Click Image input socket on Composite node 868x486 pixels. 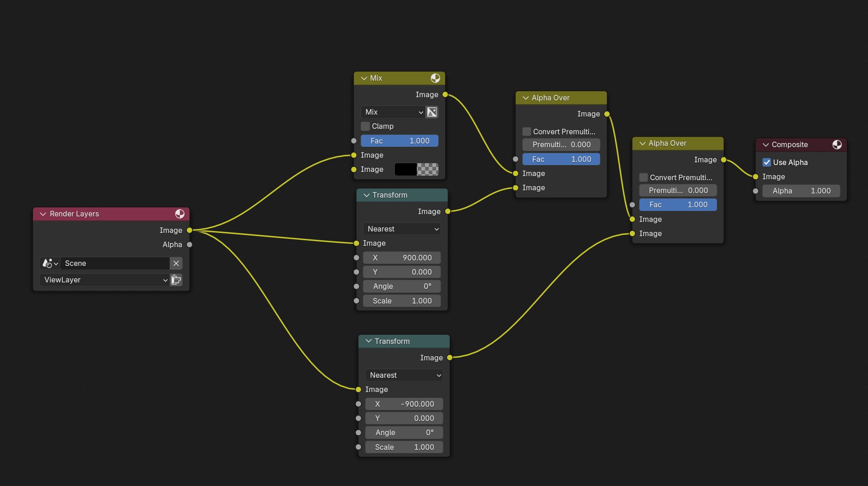[755, 177]
